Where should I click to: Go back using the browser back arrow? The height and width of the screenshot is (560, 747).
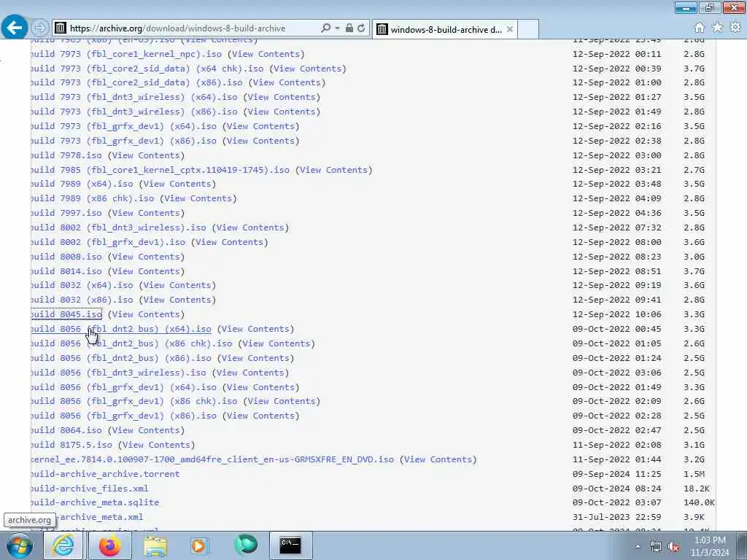(x=15, y=28)
